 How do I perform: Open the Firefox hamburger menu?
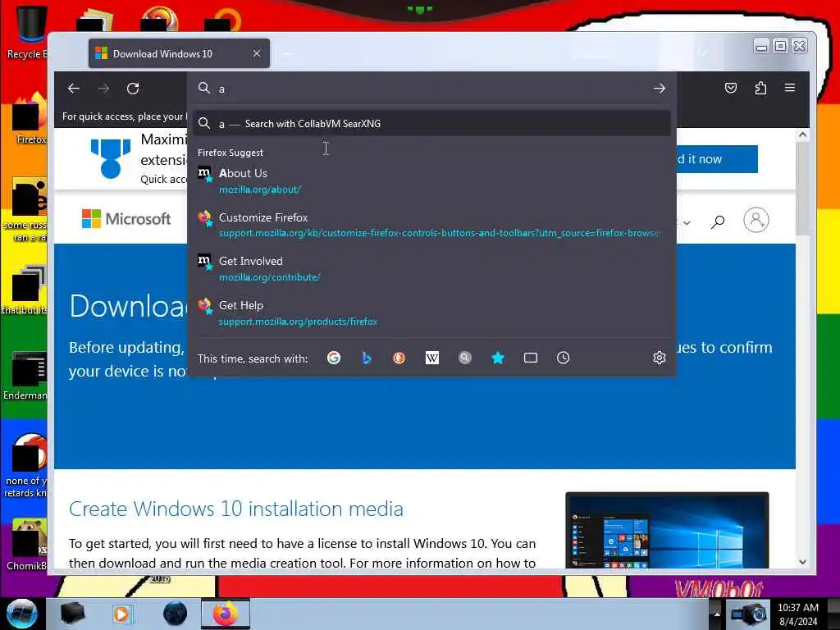tap(790, 88)
